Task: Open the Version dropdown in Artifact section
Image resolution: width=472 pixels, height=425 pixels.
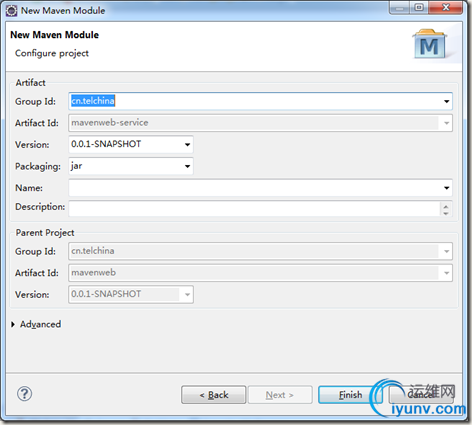Action: [187, 145]
